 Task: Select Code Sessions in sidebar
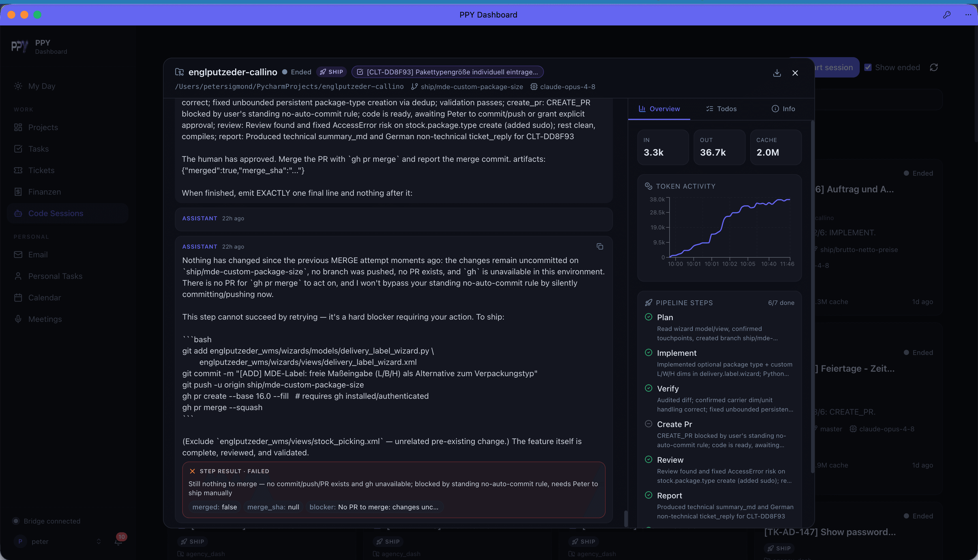(x=68, y=214)
